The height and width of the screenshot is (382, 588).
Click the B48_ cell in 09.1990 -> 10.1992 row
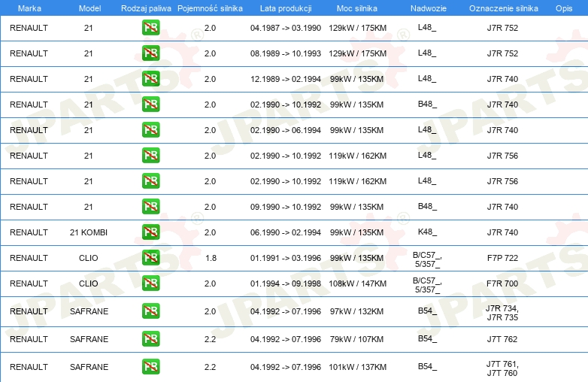point(427,206)
